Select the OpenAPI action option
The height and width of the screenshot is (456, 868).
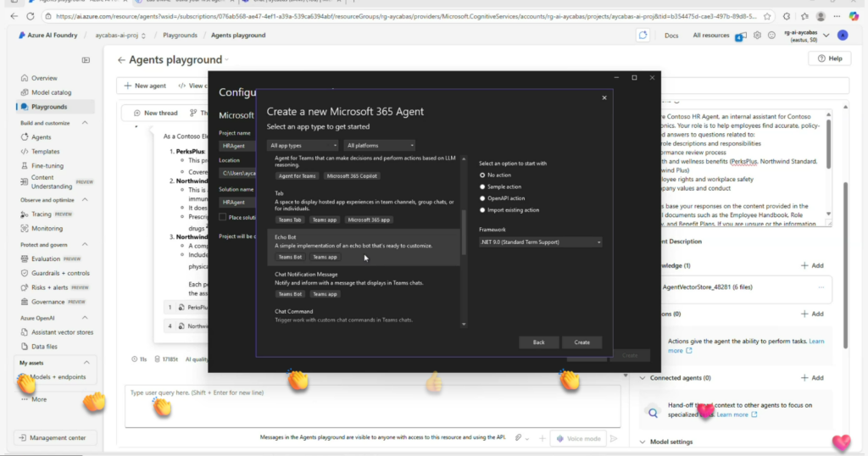pos(482,198)
